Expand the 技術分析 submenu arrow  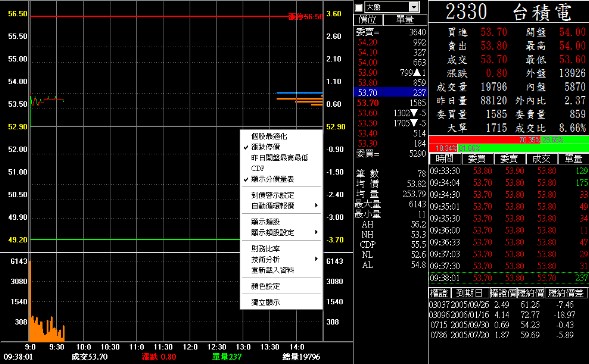(x=316, y=259)
